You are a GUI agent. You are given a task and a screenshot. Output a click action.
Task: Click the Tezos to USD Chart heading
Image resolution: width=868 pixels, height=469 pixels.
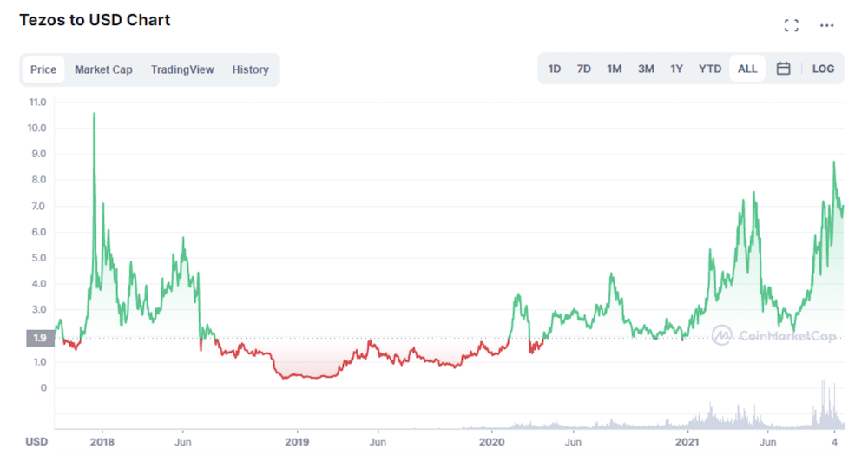point(95,20)
